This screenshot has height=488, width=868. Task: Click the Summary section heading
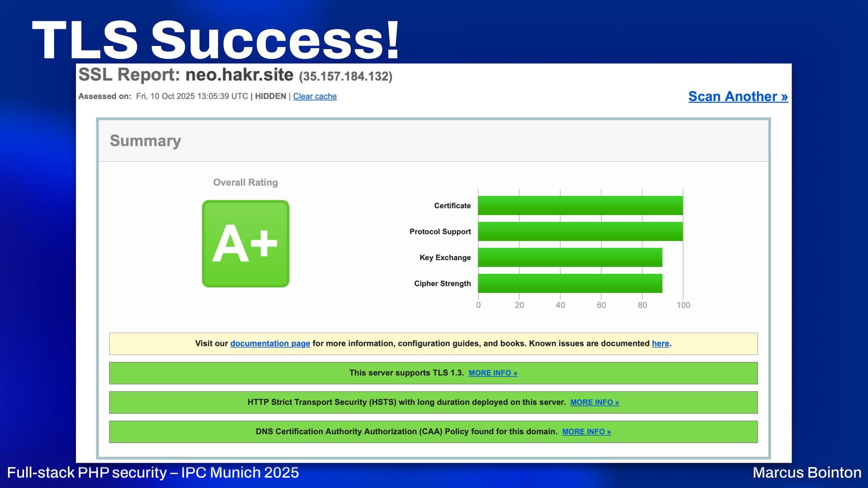(x=145, y=141)
